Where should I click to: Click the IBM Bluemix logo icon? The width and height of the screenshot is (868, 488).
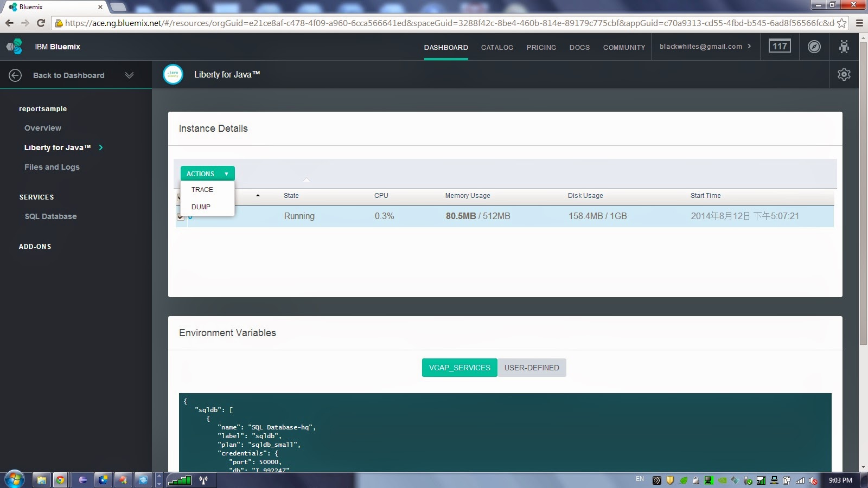tap(15, 47)
